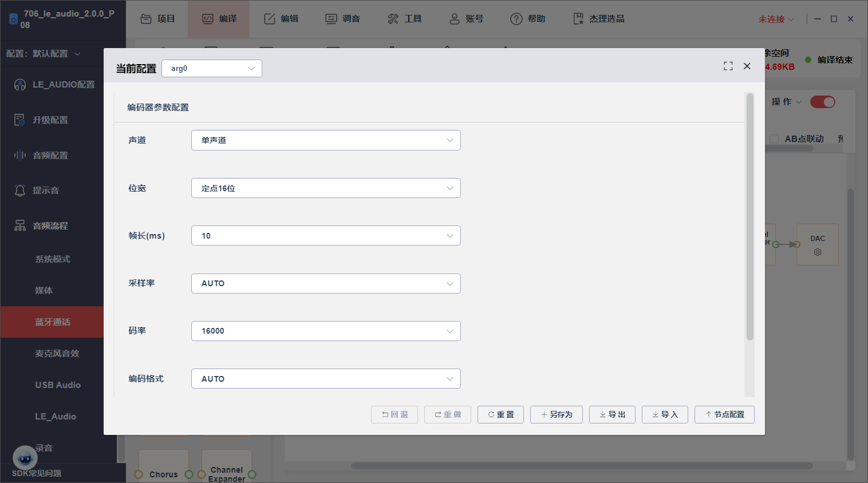Screen dimensions: 868x483
Task: Open the 声道 dropdown showing 单声道
Action: coord(326,140)
